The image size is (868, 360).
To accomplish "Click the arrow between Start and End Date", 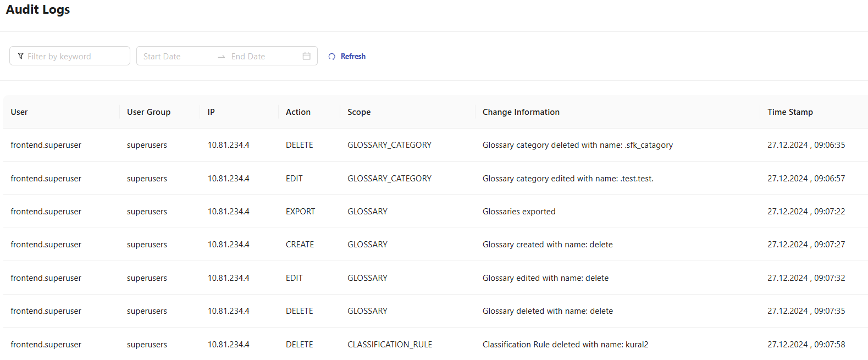I will (x=222, y=57).
